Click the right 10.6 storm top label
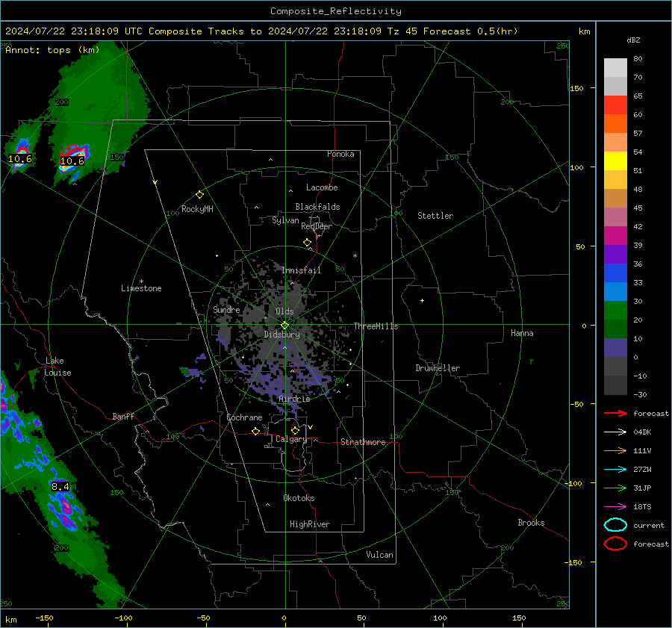 point(72,161)
